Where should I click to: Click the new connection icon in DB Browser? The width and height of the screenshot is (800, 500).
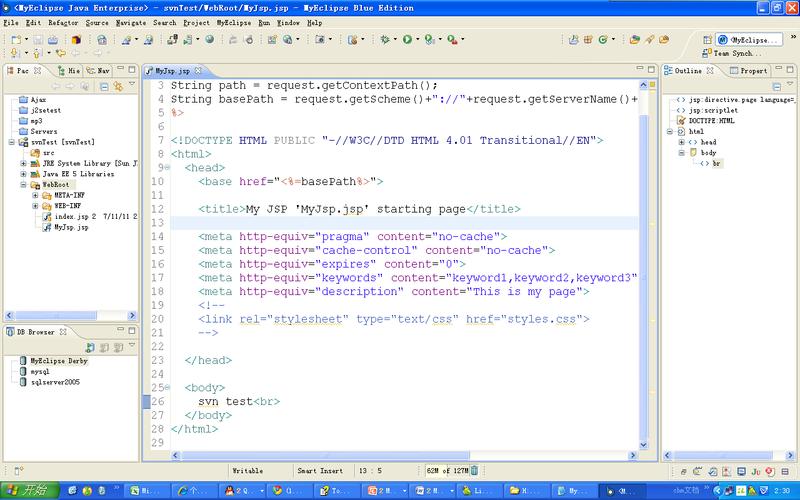90,346
